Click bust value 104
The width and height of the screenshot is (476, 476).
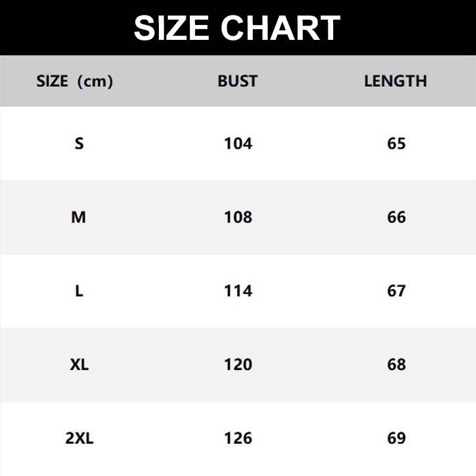click(x=238, y=143)
